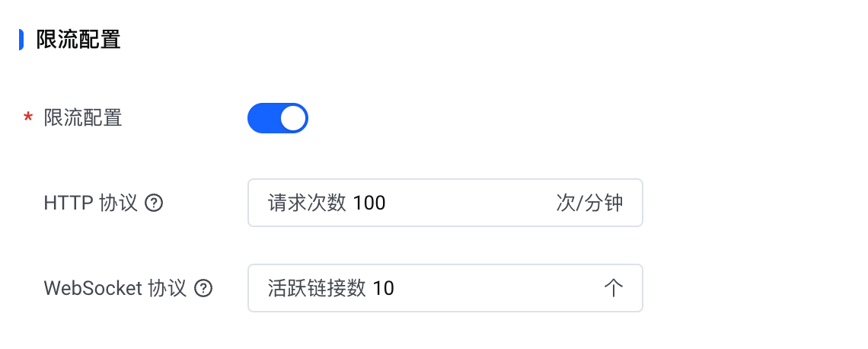The height and width of the screenshot is (349, 868).
Task: Click the bold 限流配置 section heading
Action: (x=78, y=40)
